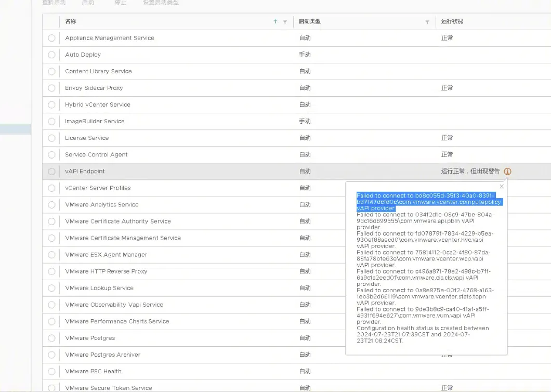Click the 设置启动类型 button

(x=161, y=3)
